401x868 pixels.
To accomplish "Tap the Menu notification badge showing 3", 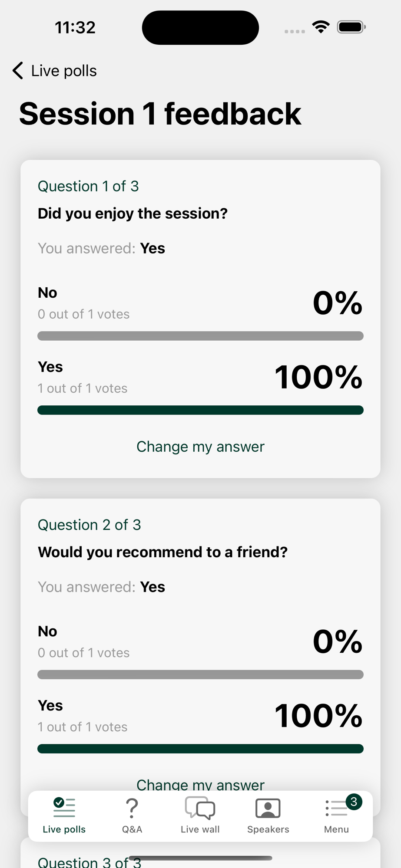I will [x=354, y=802].
